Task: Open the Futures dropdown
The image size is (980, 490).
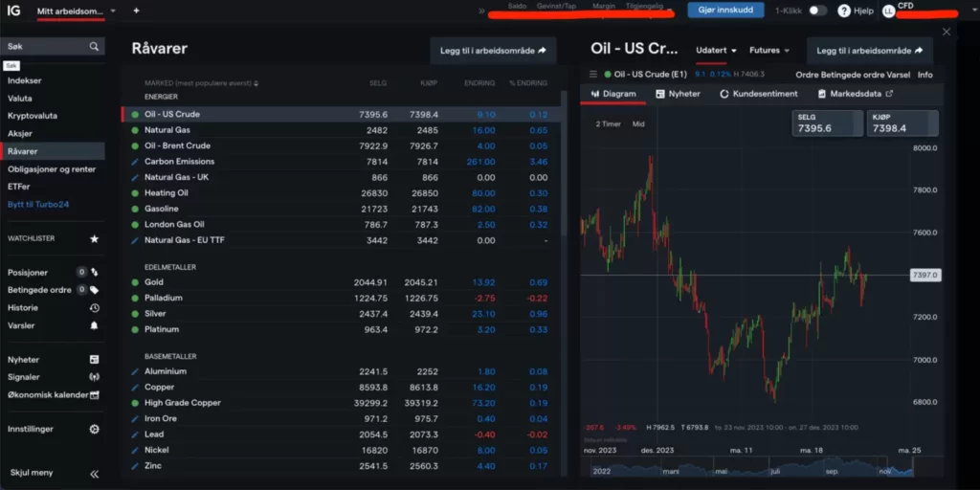Action: click(769, 50)
